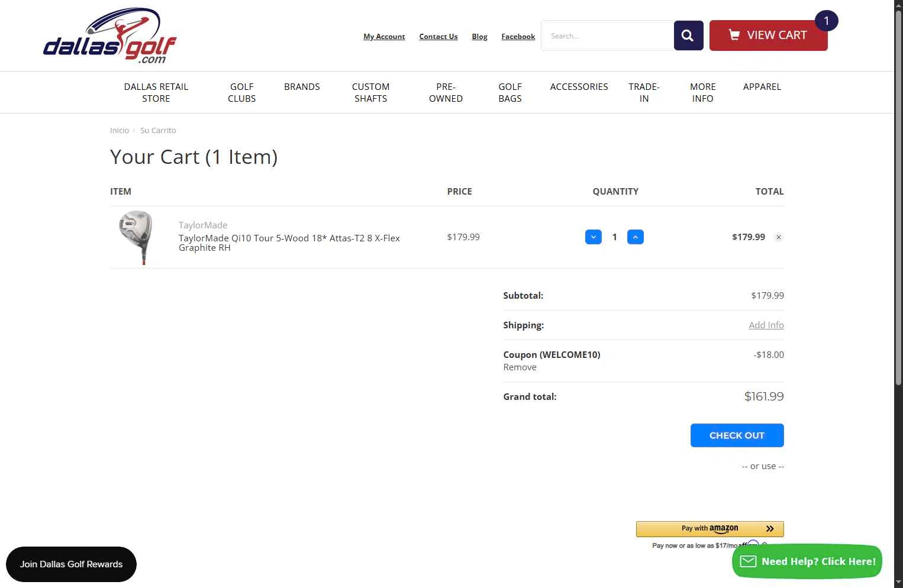Open the TaylorMade Qi10 Tour 5-Wood product title
The height and width of the screenshot is (588, 903).
[289, 243]
